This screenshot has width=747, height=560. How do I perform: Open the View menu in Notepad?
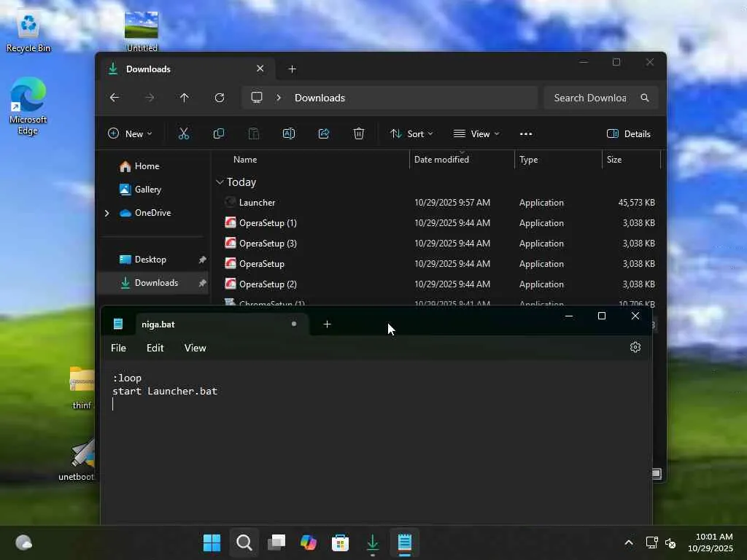(196, 348)
